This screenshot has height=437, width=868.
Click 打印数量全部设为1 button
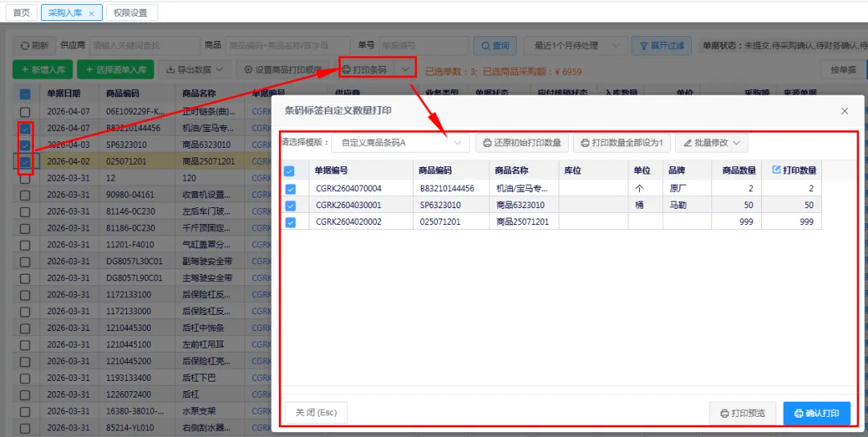[622, 143]
